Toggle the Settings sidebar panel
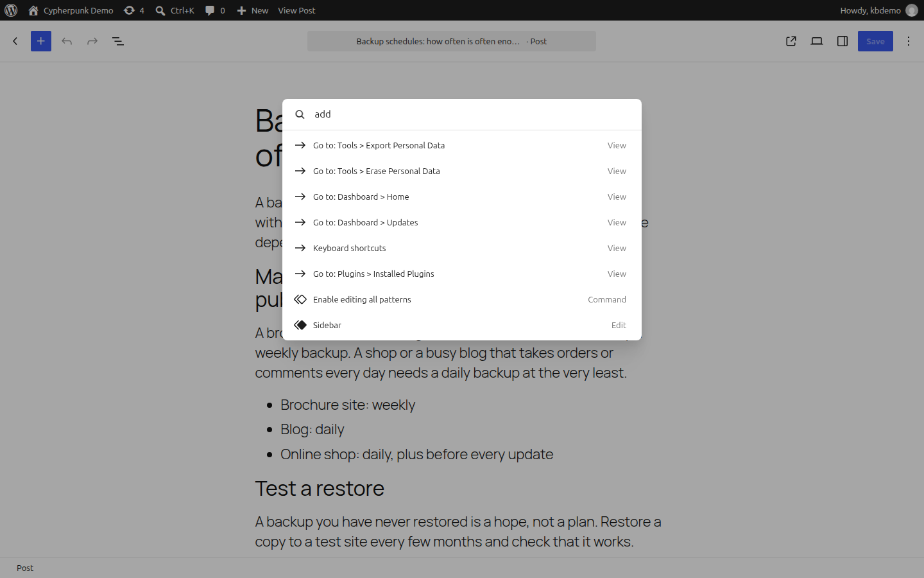Viewport: 924px width, 578px height. (x=843, y=41)
